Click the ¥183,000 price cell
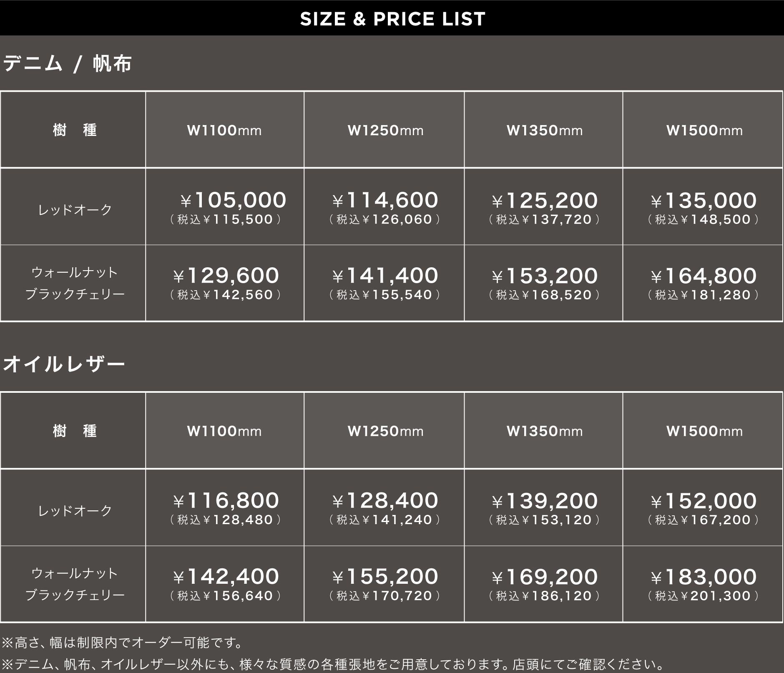Screen dimensions: 784x673 click(703, 584)
